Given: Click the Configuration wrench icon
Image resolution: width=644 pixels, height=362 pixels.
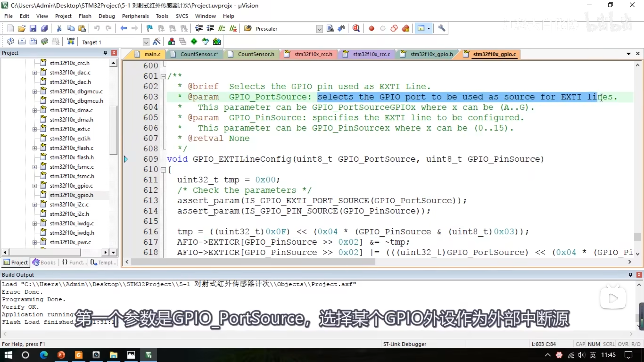Looking at the screenshot, I should click(x=441, y=28).
